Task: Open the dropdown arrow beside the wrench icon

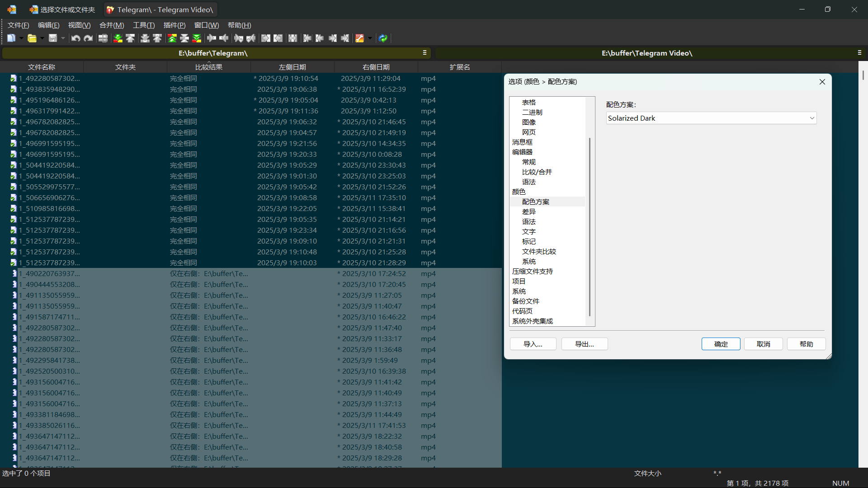Action: 370,38
